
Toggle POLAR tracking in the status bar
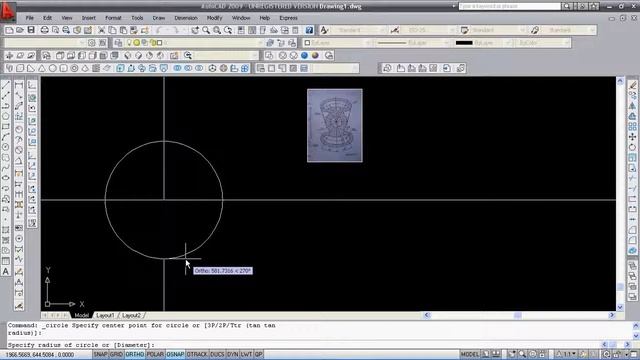pos(155,354)
